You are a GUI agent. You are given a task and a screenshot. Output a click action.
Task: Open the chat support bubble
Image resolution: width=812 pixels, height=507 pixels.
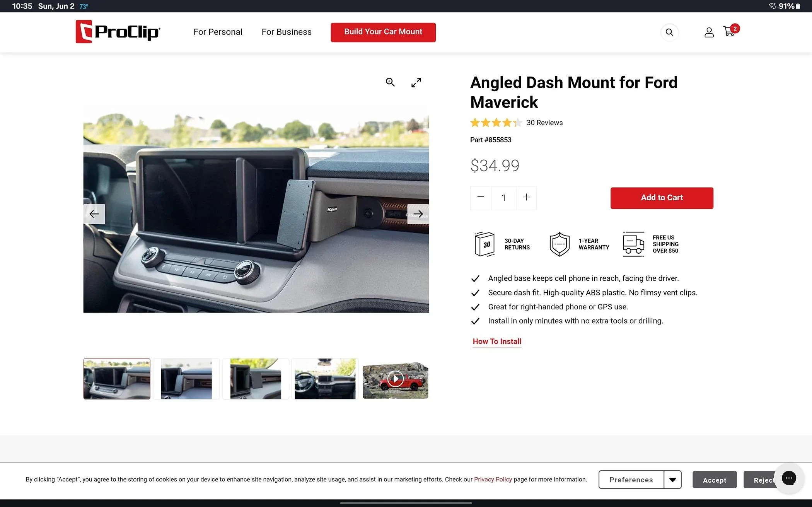click(789, 478)
